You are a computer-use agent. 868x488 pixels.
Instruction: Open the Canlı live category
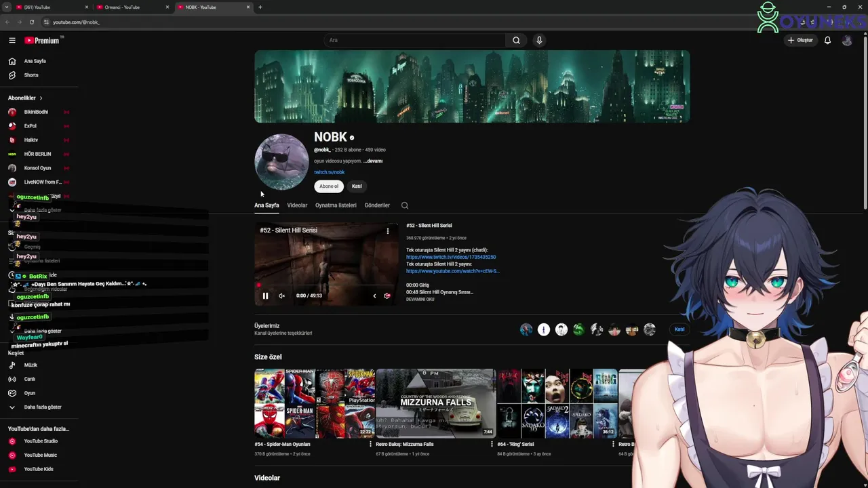[x=30, y=380]
